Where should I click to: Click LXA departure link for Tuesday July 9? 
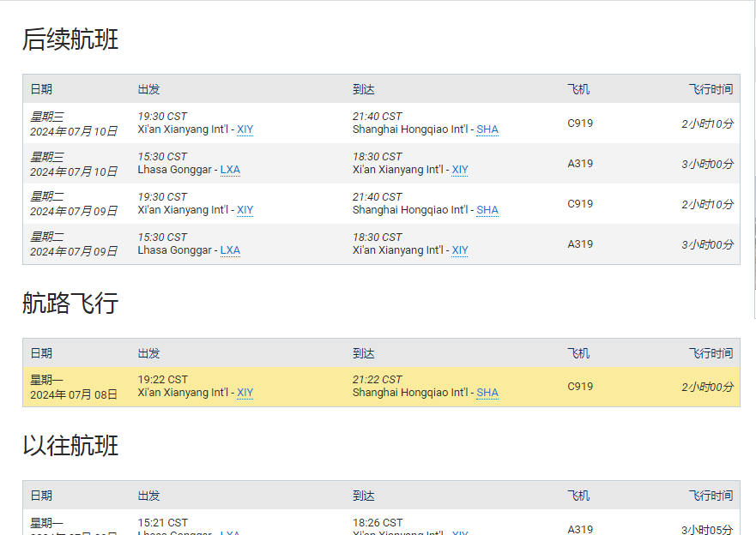[x=230, y=250]
